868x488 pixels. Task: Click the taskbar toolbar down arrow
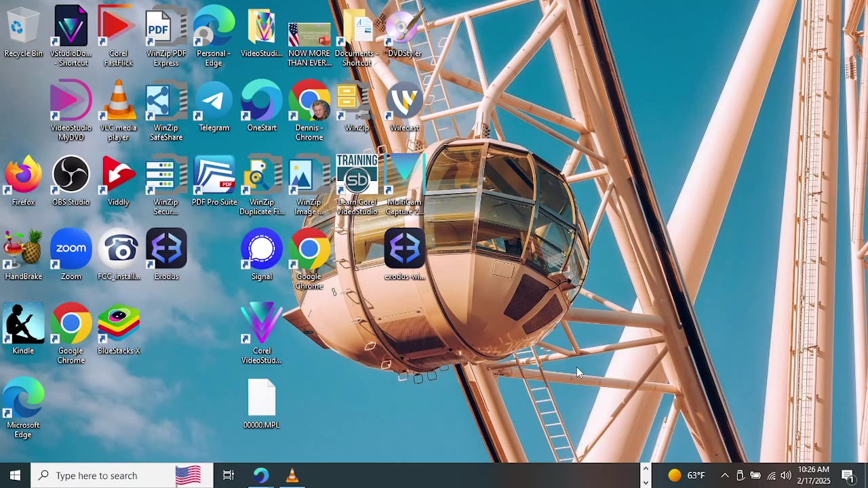646,482
